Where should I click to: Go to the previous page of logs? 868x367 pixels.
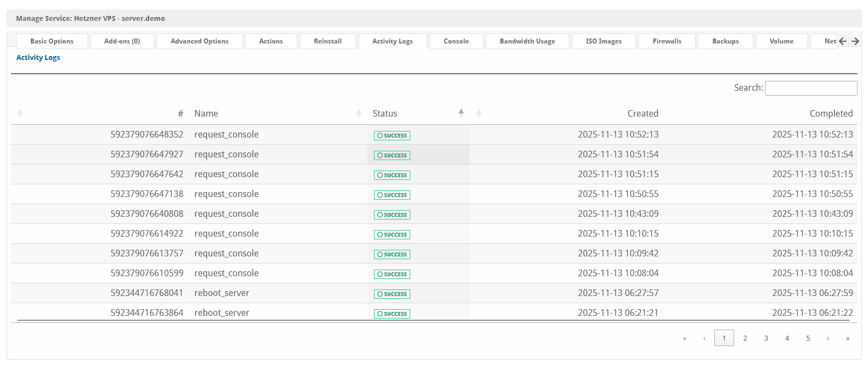(x=704, y=338)
